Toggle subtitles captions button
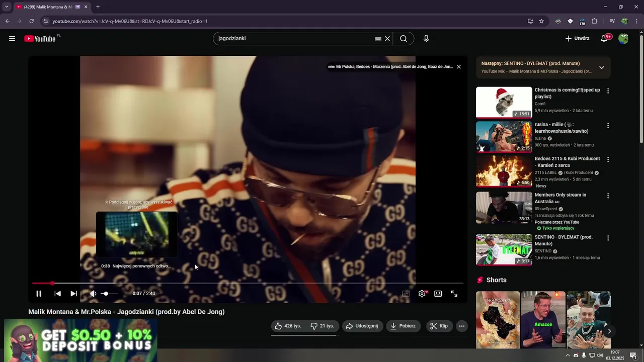 (406, 294)
